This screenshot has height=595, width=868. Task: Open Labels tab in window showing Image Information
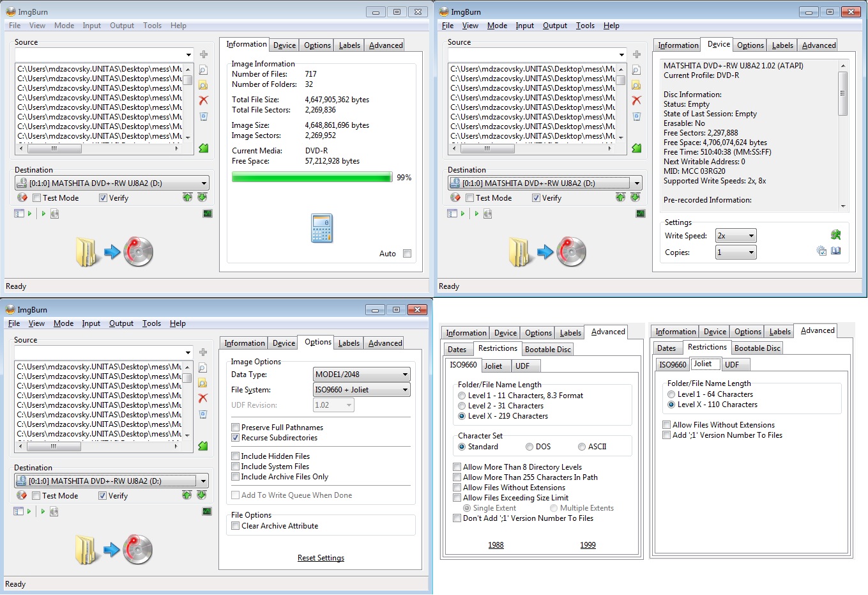pos(349,45)
